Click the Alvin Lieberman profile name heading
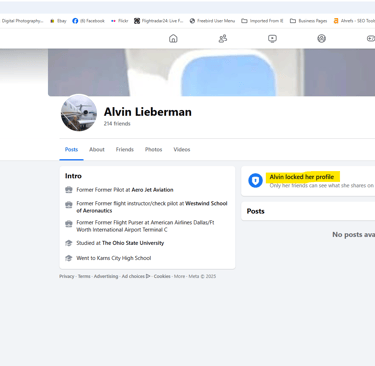 click(148, 112)
